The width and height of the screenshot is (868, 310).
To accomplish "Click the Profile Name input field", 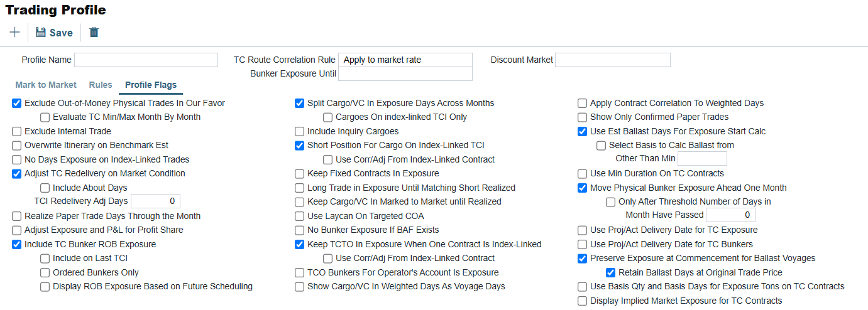I will tap(146, 60).
